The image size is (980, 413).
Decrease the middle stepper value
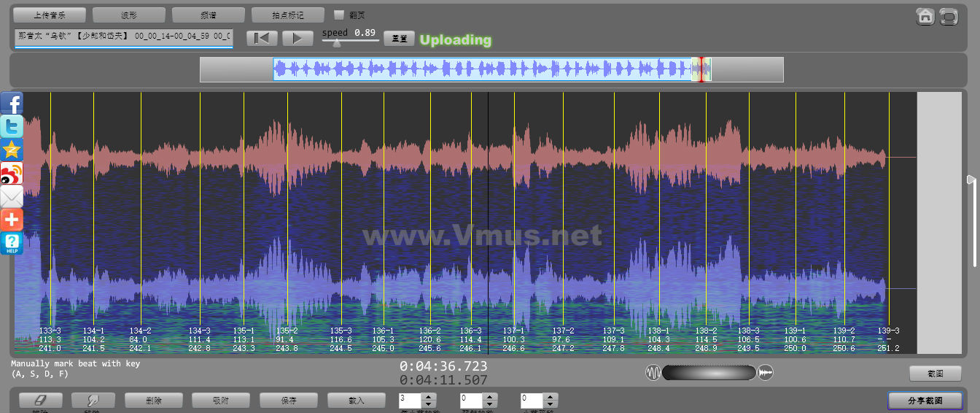489,404
